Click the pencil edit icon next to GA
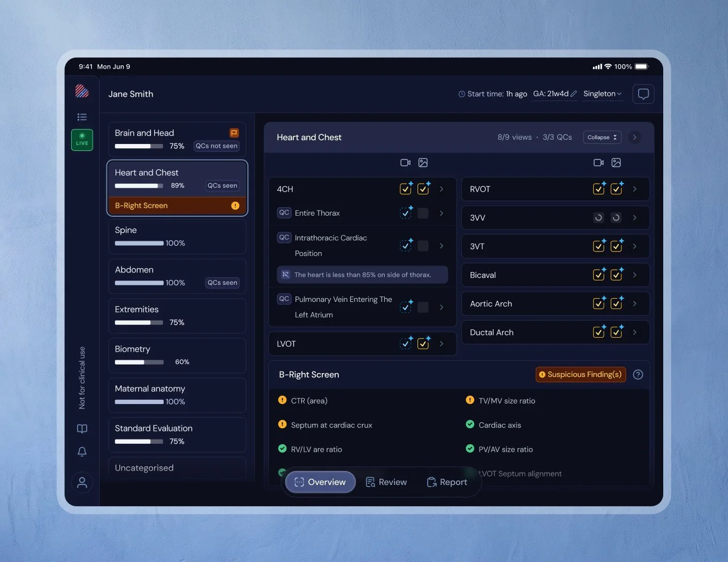Viewport: 728px width, 562px height. 574,94
